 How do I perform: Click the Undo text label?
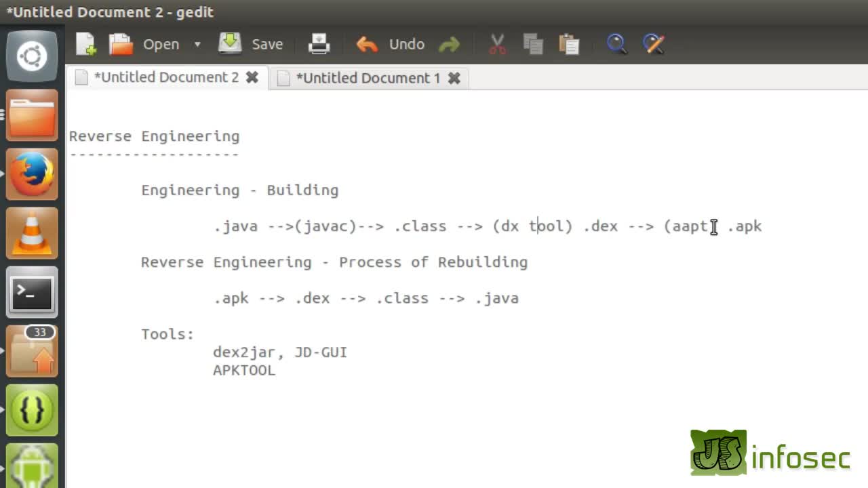(x=407, y=44)
